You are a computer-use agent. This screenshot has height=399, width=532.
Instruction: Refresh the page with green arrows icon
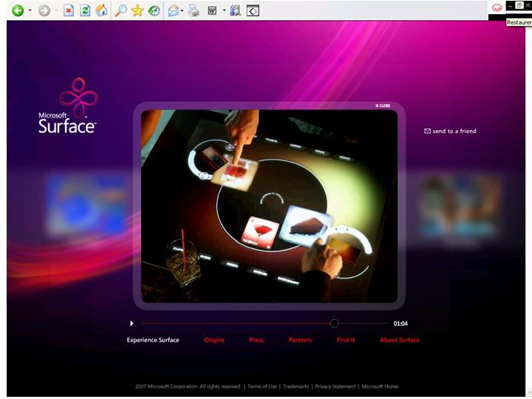point(85,10)
